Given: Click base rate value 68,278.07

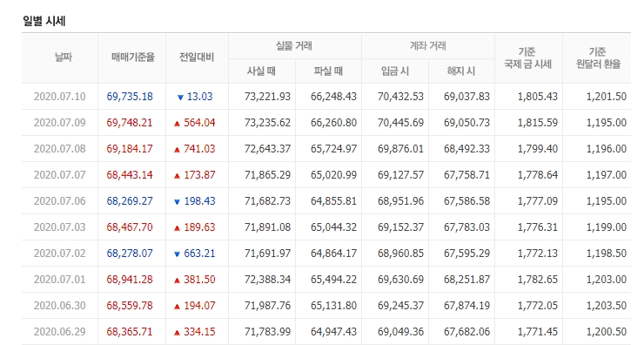Looking at the screenshot, I should 130,254.
